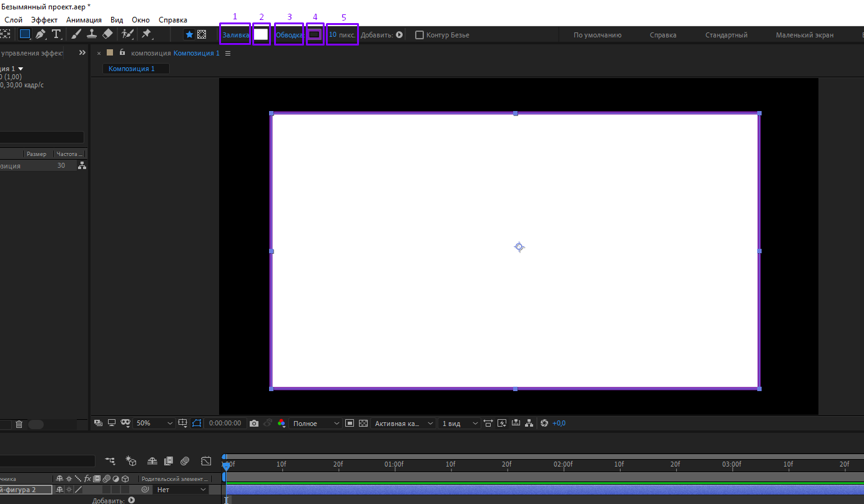The image size is (864, 504).
Task: Click the +0,0 exposure value
Action: tap(559, 423)
